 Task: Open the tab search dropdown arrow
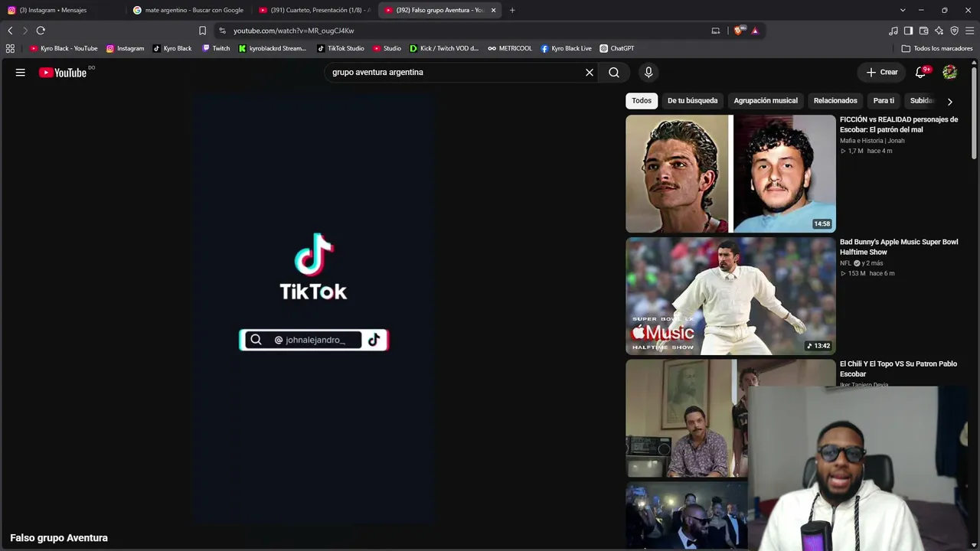(903, 10)
